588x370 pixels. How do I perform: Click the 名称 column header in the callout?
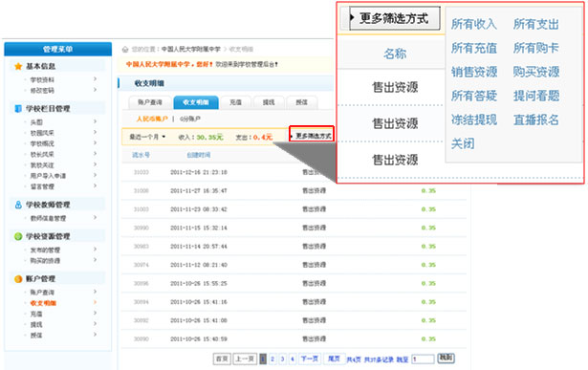pyautogui.click(x=395, y=54)
